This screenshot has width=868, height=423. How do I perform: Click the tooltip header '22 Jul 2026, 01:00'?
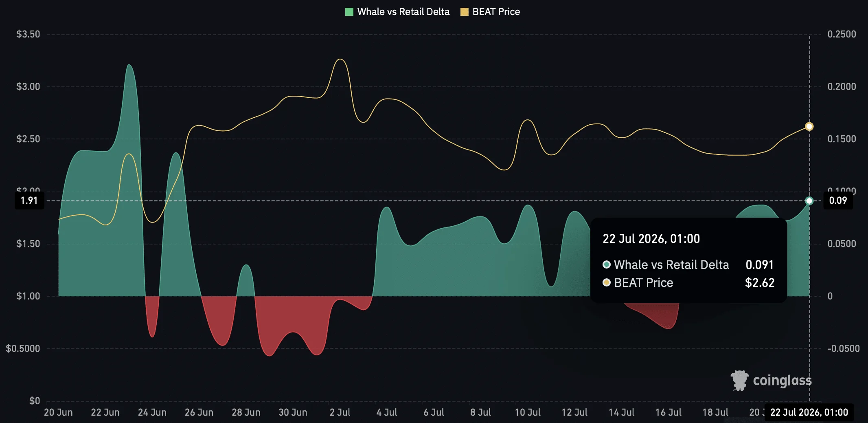click(651, 238)
